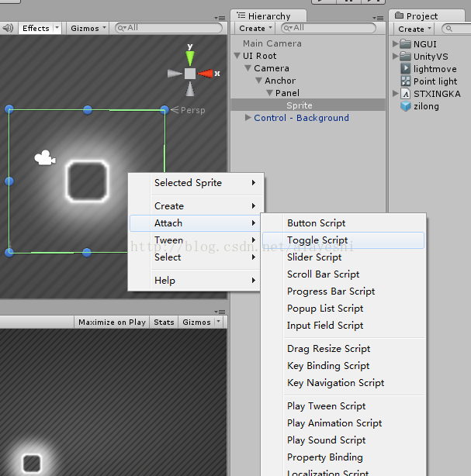Expand the STXINGKA font asset arrow
The image size is (471, 476).
395,94
